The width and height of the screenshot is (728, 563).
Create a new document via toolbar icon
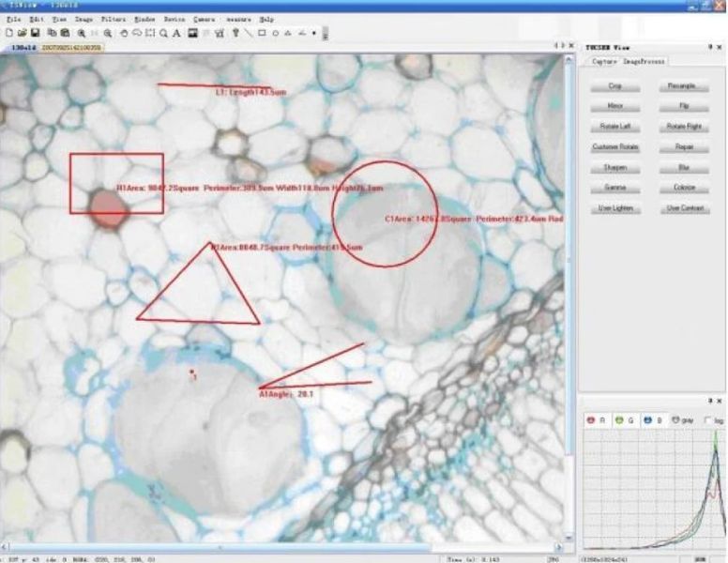click(8, 33)
